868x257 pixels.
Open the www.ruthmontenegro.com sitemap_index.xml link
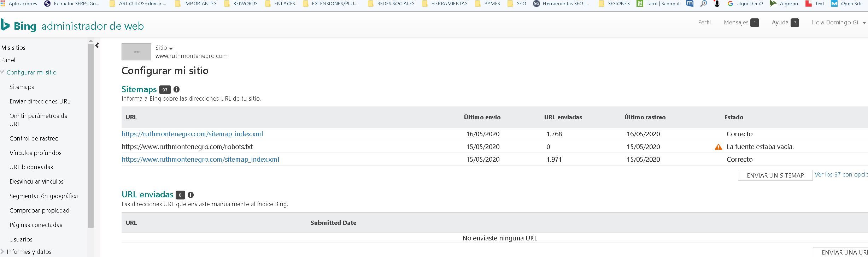tap(200, 159)
